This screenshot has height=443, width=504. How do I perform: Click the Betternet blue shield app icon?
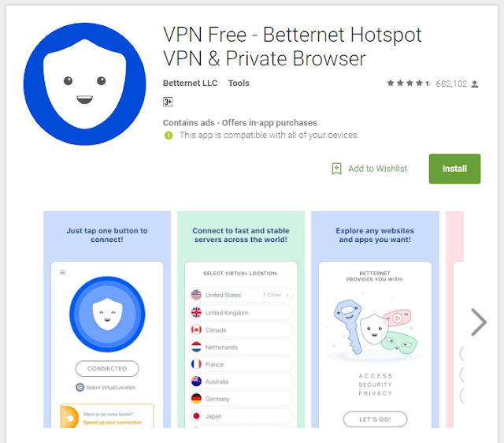coord(84,84)
